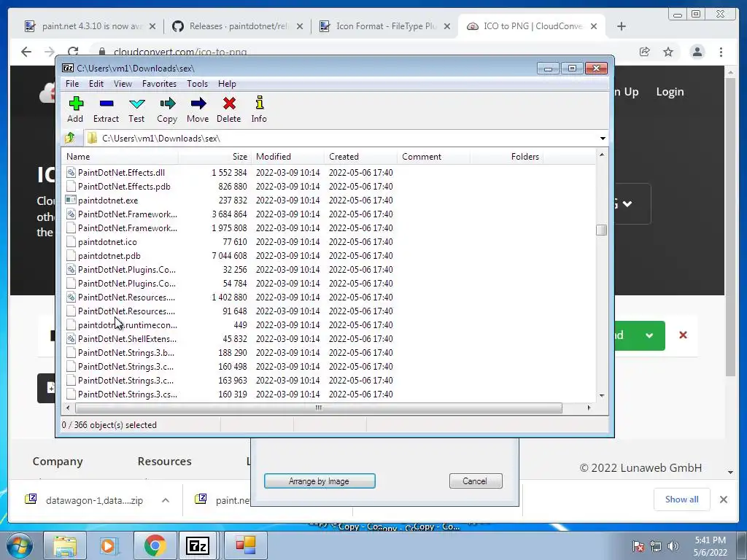Switch to Chrome in the taskbar

pyautogui.click(x=155, y=545)
